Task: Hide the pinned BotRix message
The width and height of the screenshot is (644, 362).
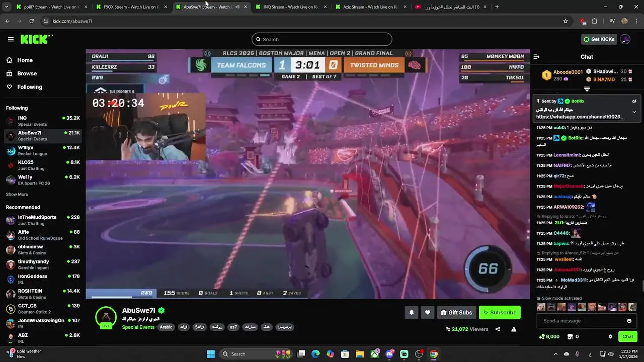Action: pyautogui.click(x=634, y=101)
